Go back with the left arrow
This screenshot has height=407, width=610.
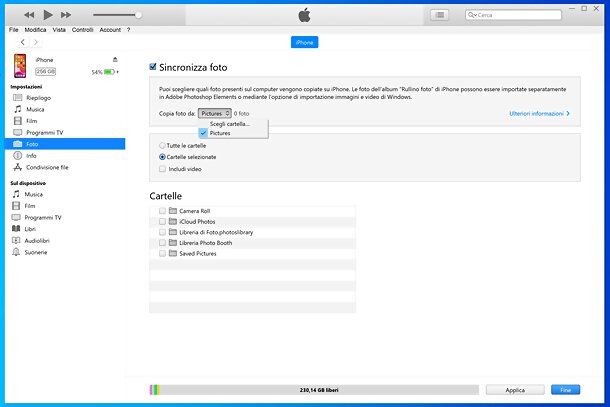click(23, 42)
